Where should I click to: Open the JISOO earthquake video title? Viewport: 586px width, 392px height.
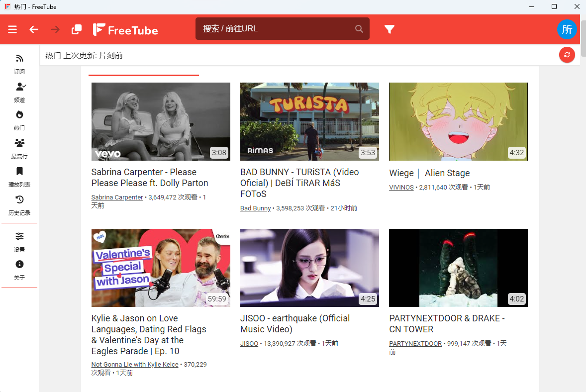pyautogui.click(x=294, y=323)
